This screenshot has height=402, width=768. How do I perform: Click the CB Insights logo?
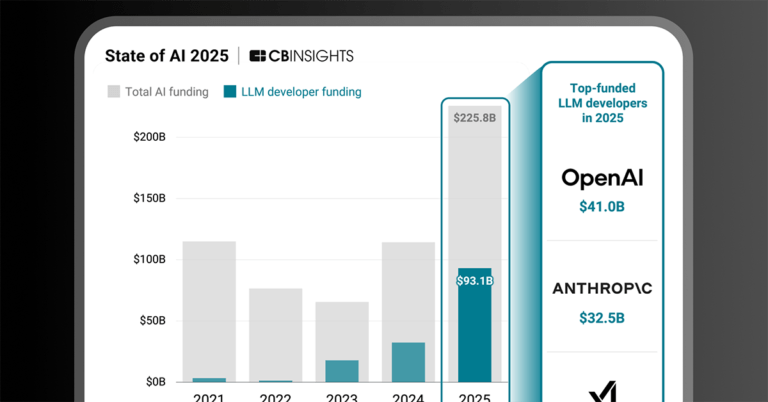coord(301,56)
